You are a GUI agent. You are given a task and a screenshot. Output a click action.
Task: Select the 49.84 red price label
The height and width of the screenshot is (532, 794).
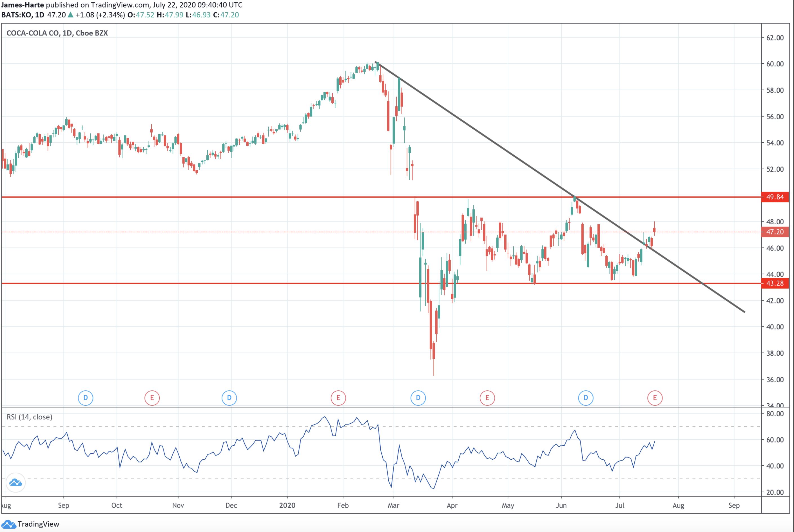tap(775, 197)
